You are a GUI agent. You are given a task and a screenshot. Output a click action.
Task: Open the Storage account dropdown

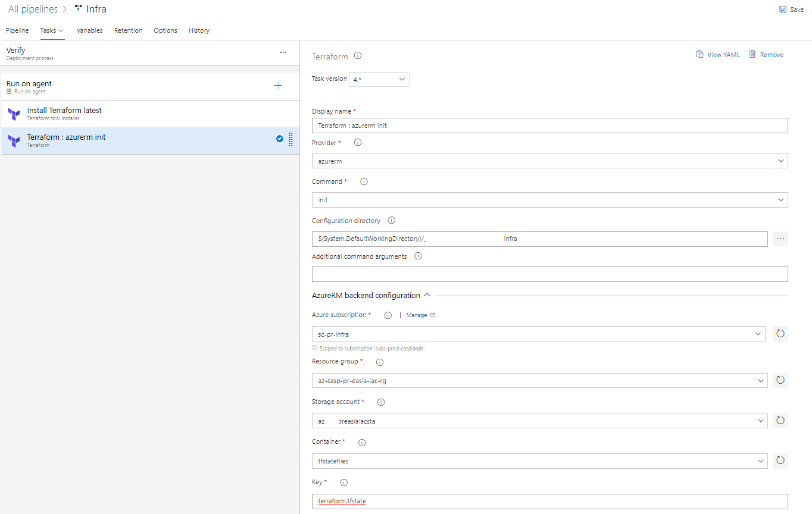point(540,421)
